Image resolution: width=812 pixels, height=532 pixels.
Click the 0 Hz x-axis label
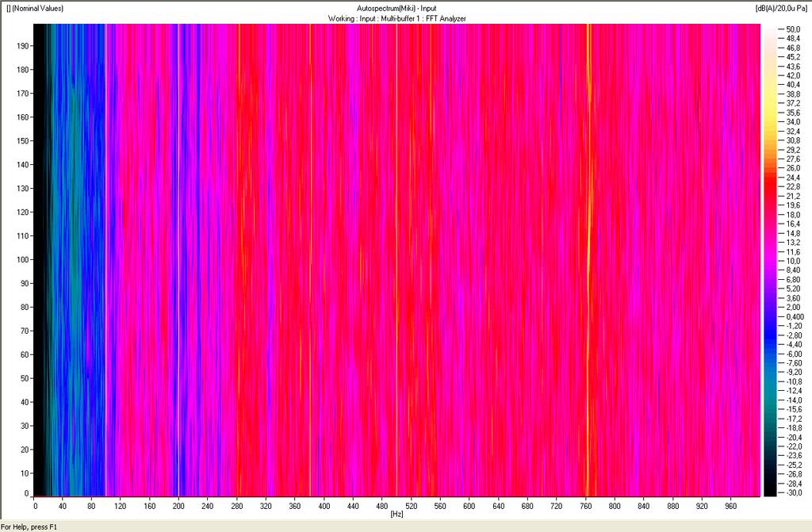(35, 506)
